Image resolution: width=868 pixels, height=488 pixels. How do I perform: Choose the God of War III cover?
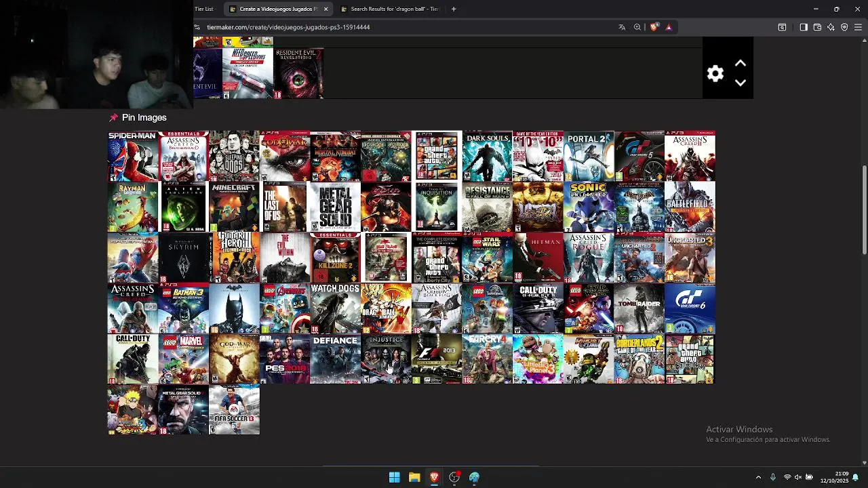(285, 156)
